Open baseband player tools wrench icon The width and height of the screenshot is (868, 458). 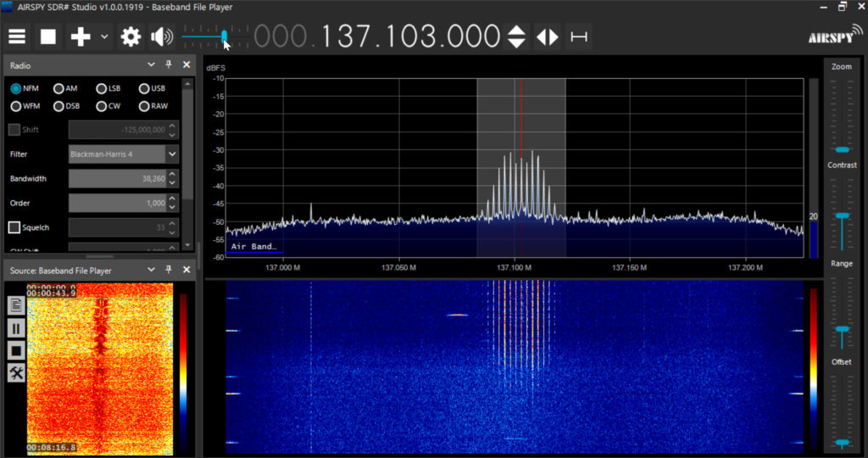click(x=16, y=372)
